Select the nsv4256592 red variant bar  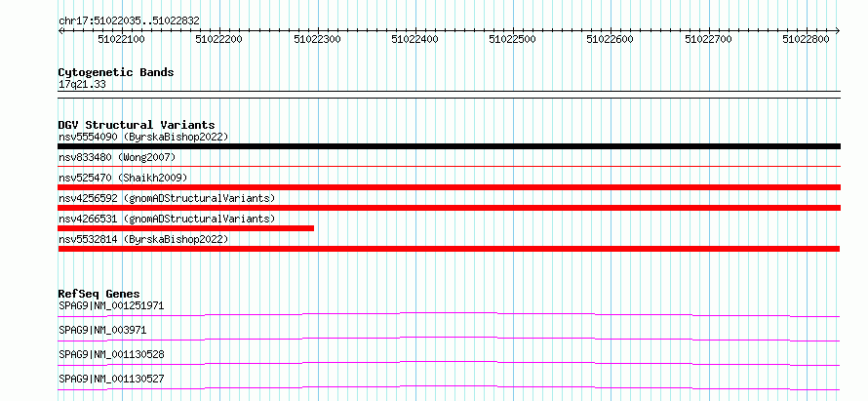449,208
